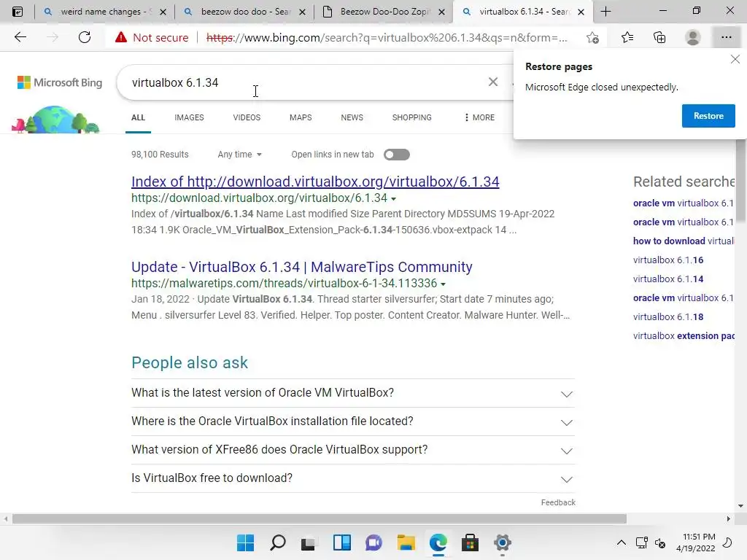This screenshot has height=560, width=747.
Task: Open the profile avatar icon
Action: tap(693, 37)
